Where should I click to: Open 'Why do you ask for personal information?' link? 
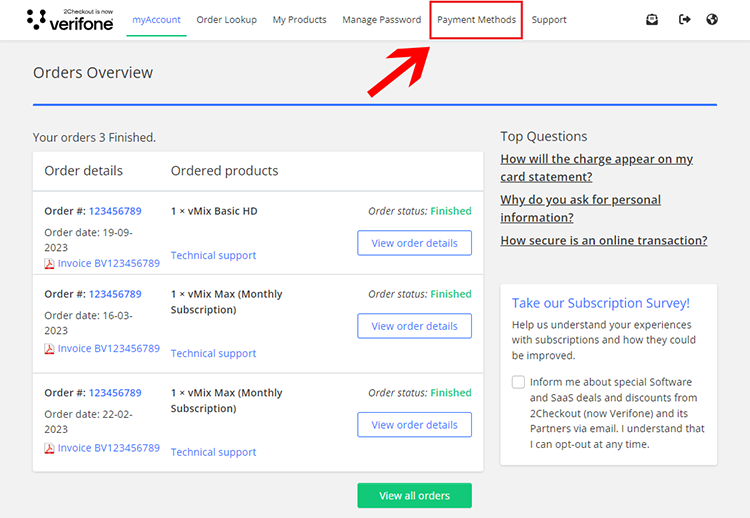point(580,208)
